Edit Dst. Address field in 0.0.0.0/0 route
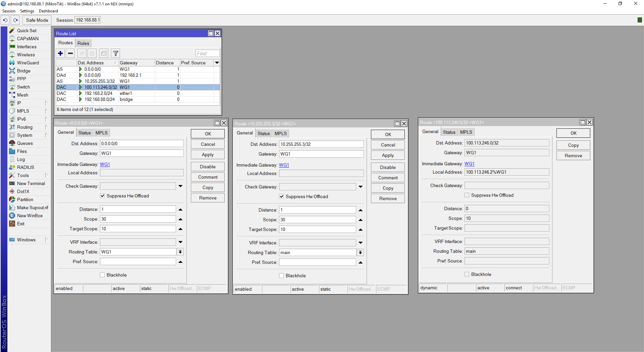This screenshot has height=352, width=644. pos(142,143)
